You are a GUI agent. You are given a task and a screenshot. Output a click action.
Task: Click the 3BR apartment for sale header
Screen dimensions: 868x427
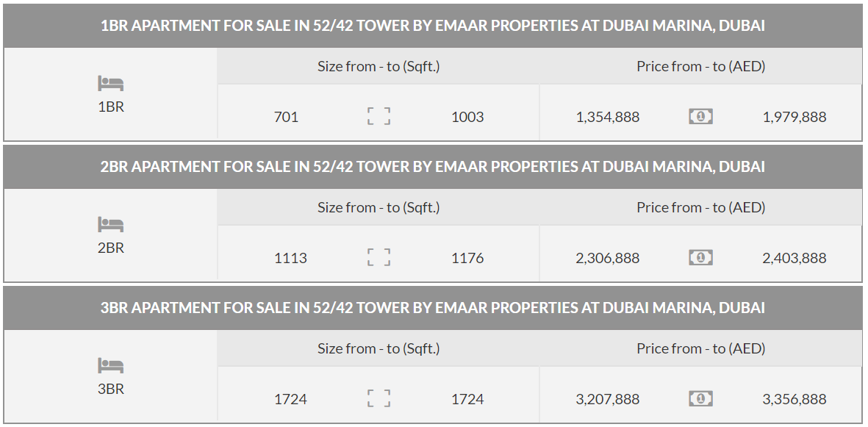[433, 308]
